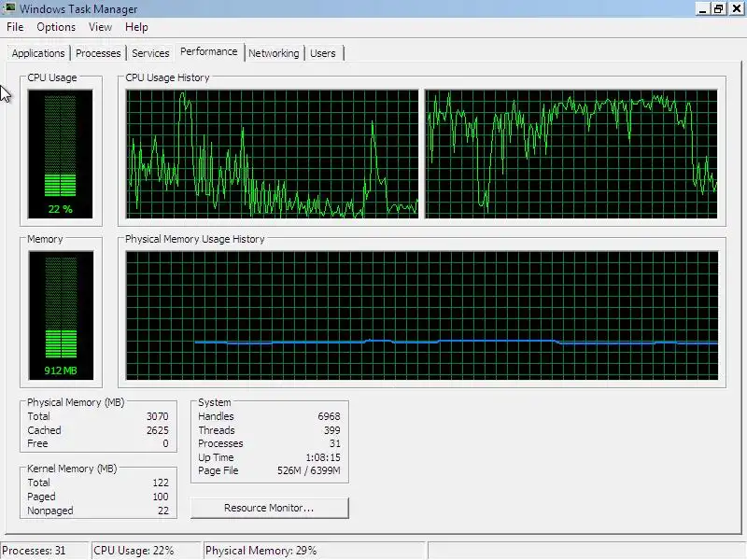Switch to the Networking tab

[x=274, y=53]
